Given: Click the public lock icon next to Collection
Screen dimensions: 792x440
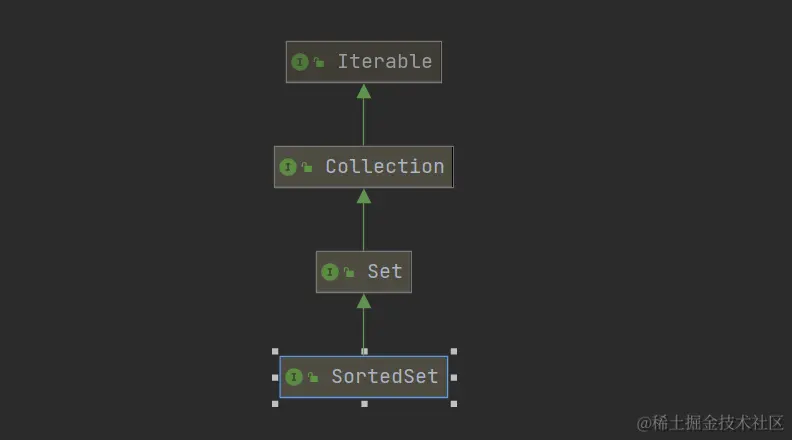Looking at the screenshot, I should coord(307,167).
